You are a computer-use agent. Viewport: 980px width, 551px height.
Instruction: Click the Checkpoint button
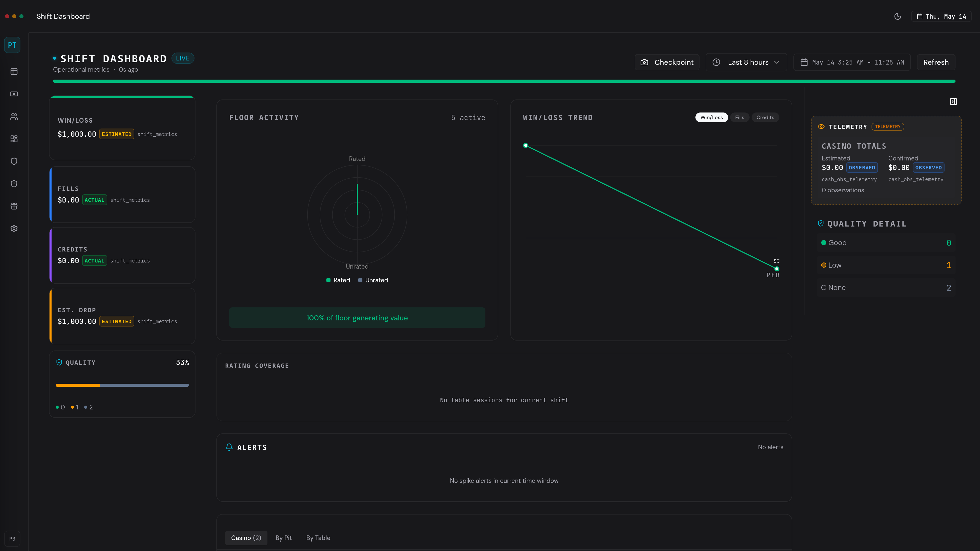click(x=667, y=62)
